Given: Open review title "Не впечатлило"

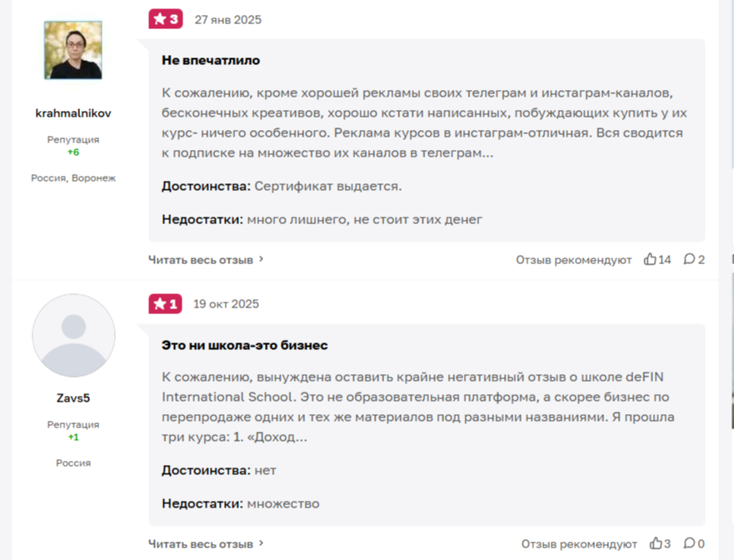Looking at the screenshot, I should pos(211,60).
